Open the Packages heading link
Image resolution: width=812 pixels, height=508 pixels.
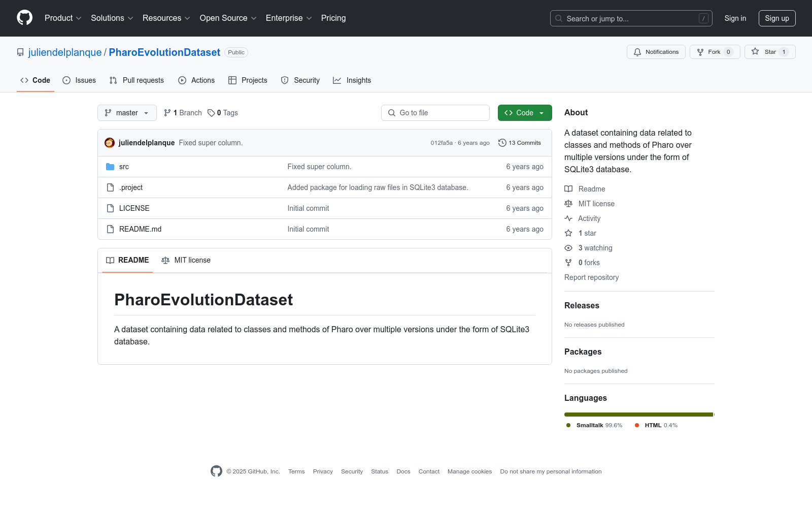pos(583,352)
